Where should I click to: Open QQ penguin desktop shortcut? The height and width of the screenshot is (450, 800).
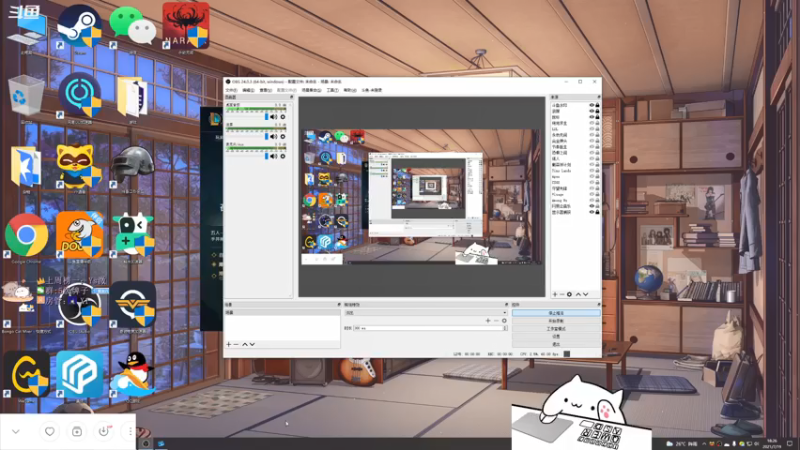tap(132, 375)
